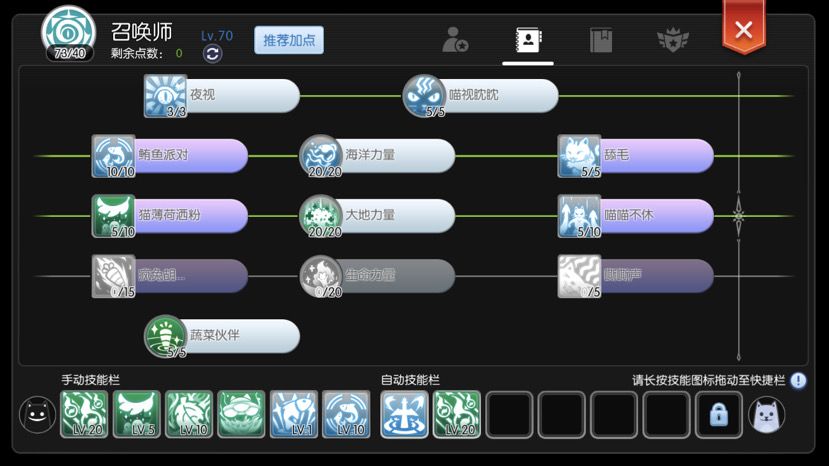The height and width of the screenshot is (466, 829).
Task: Open the bookmark book tab
Action: pyautogui.click(x=601, y=40)
